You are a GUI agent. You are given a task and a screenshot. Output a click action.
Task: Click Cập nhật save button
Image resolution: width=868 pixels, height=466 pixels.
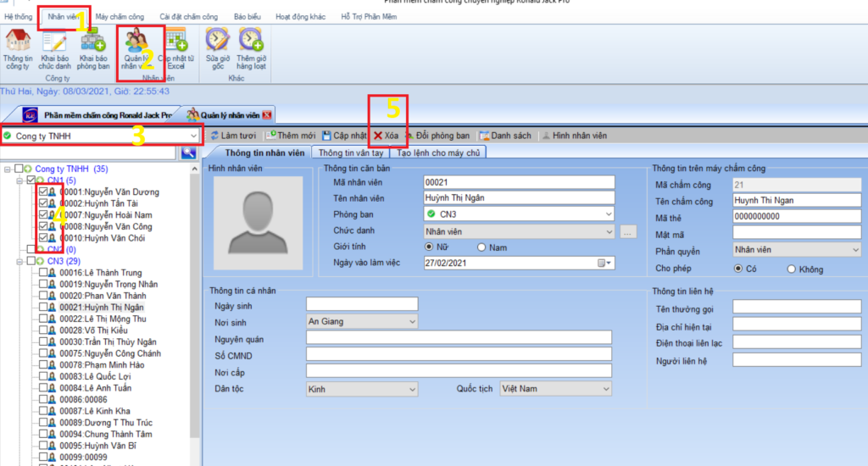point(344,136)
